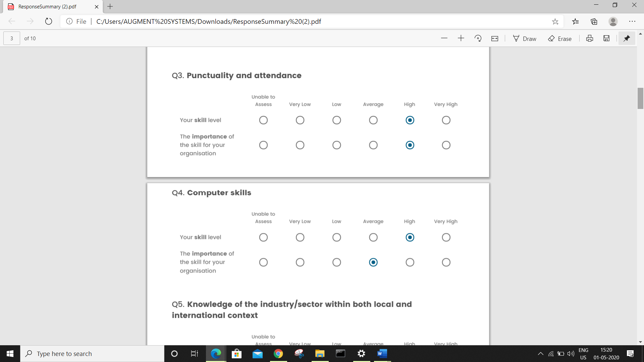The height and width of the screenshot is (362, 644).
Task: Select Q4 importance Very High option
Action: point(446,262)
